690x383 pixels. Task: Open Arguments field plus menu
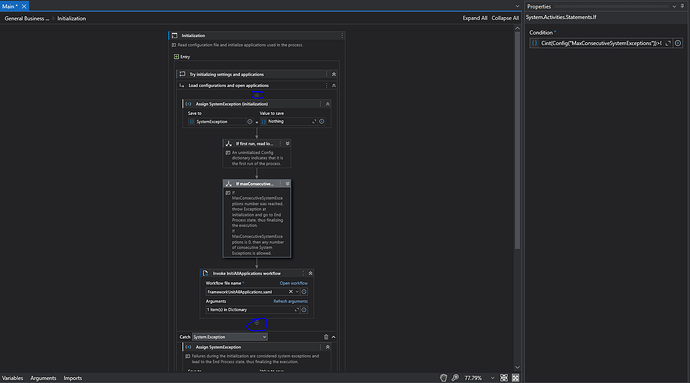tap(304, 309)
